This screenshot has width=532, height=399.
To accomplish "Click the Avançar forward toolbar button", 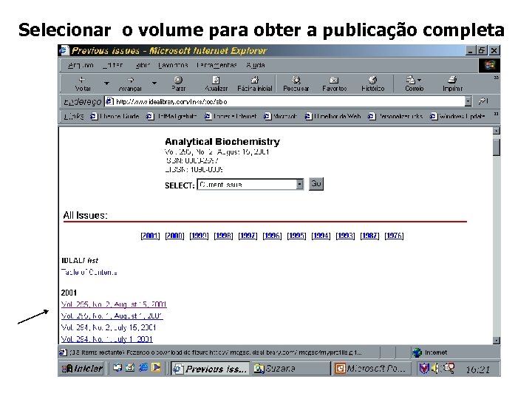I will (130, 83).
